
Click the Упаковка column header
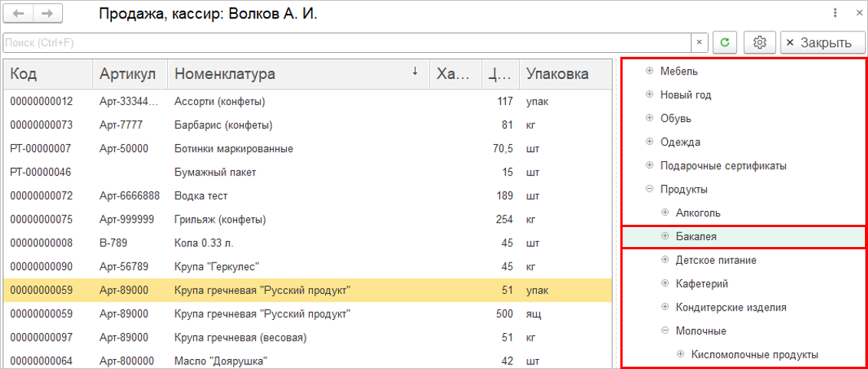(x=557, y=74)
